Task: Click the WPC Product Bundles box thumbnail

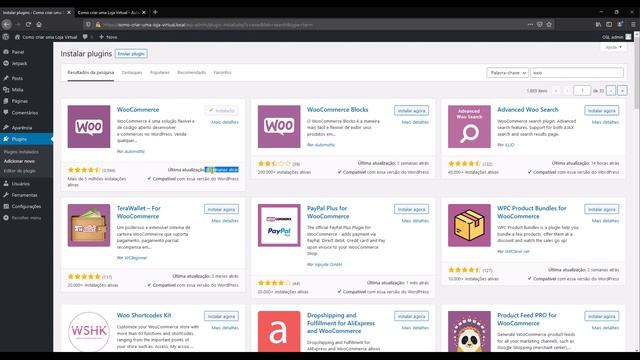Action: 469,225
